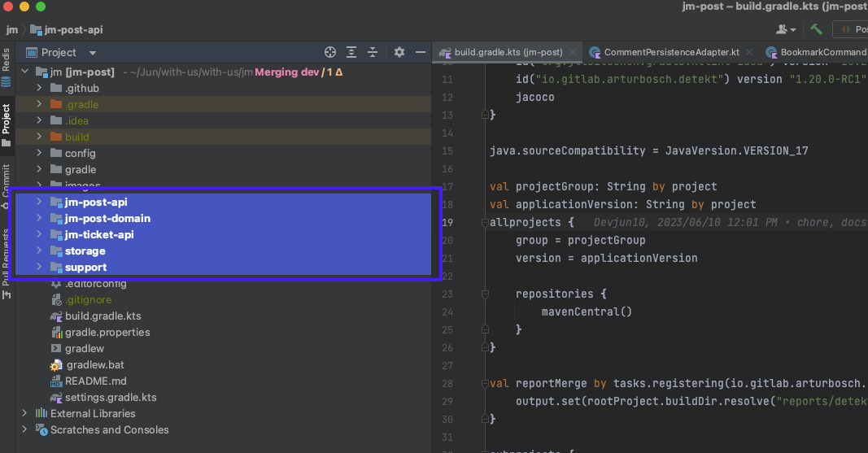The width and height of the screenshot is (868, 453).
Task: Switch to build.gradle.kts (jm-post) tab
Action: [x=508, y=52]
